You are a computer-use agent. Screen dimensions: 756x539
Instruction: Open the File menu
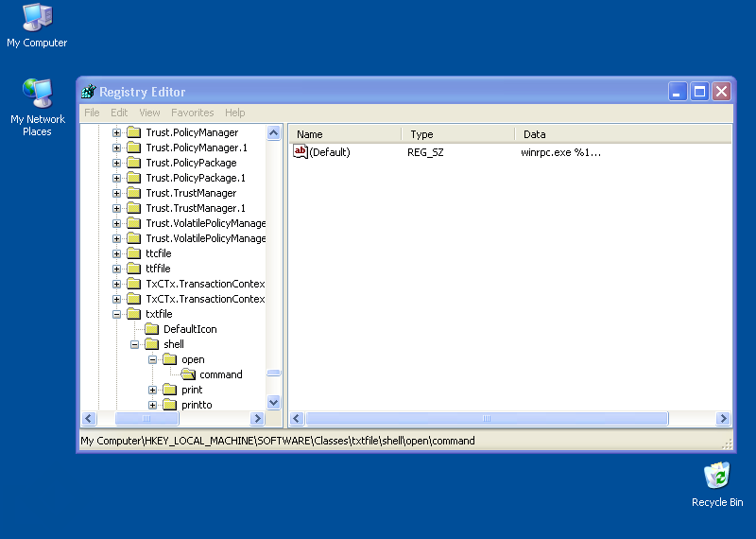pos(92,113)
